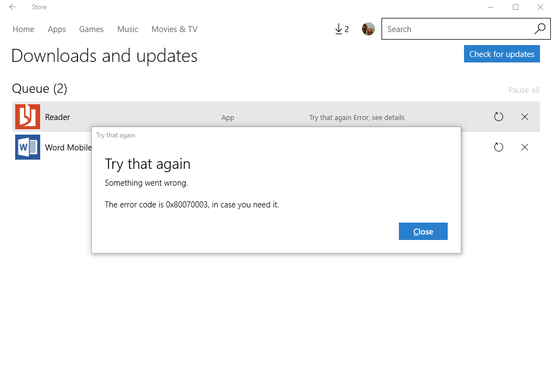The height and width of the screenshot is (392, 553).
Task: Select the Word Mobile app icon
Action: click(28, 147)
